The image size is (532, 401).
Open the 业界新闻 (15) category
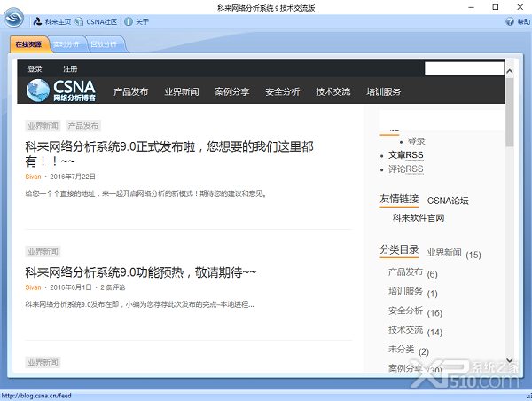coord(444,253)
